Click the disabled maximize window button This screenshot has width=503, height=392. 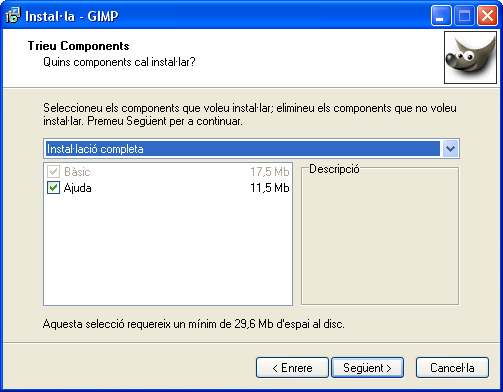464,16
